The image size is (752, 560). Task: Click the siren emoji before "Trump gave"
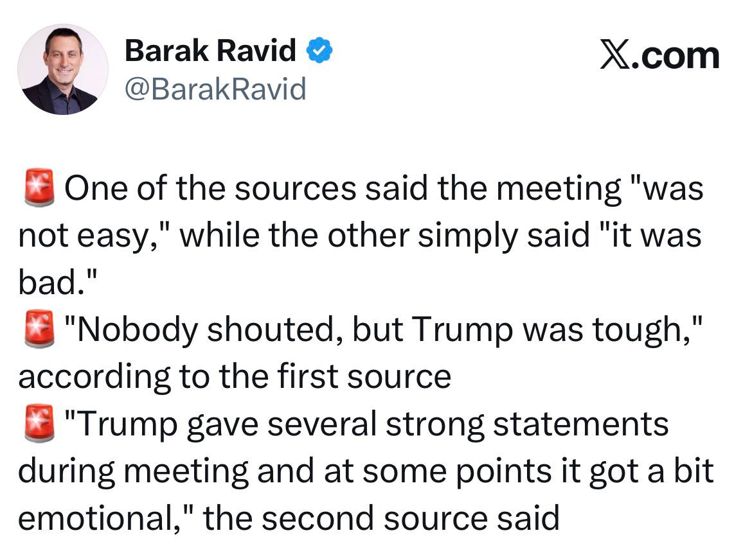coord(39,425)
